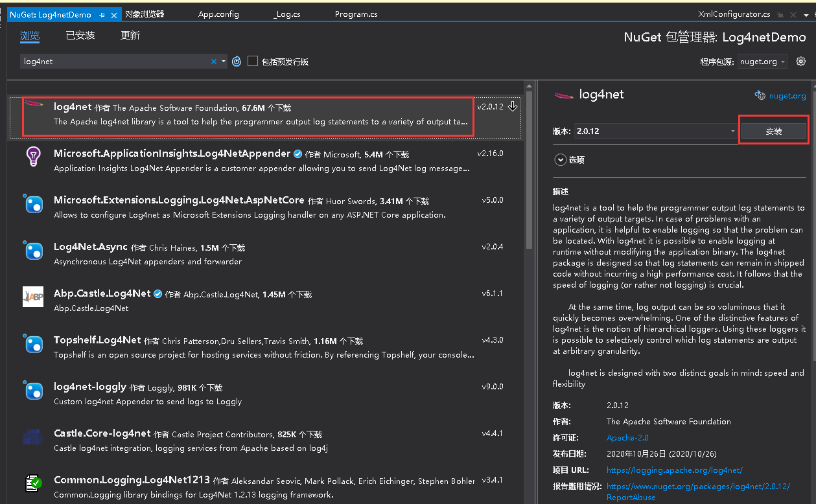Clear the log4net search text
816x504 pixels.
click(x=214, y=62)
